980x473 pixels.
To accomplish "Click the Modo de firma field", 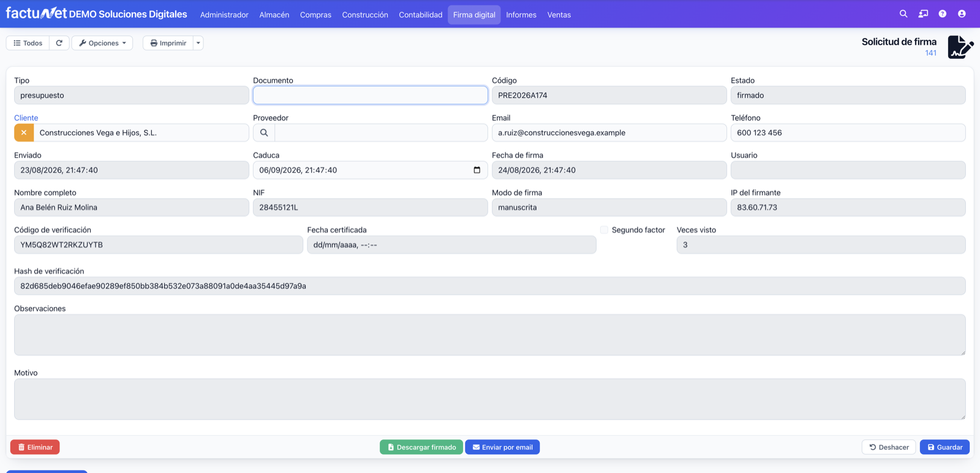I will pos(609,208).
